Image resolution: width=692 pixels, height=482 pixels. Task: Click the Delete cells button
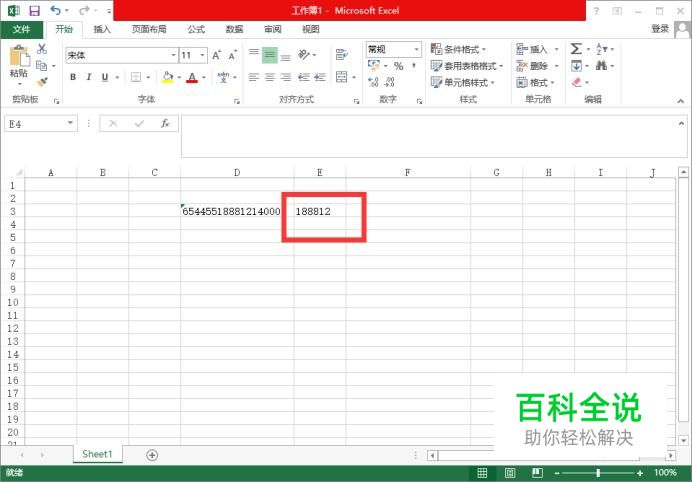(x=532, y=66)
